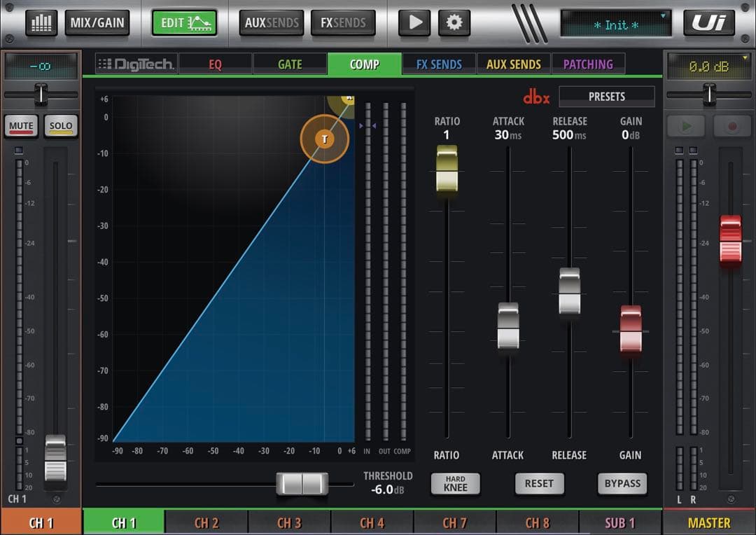Viewport: 756px width, 535px height.
Task: Solo channel 1
Action: pos(61,126)
